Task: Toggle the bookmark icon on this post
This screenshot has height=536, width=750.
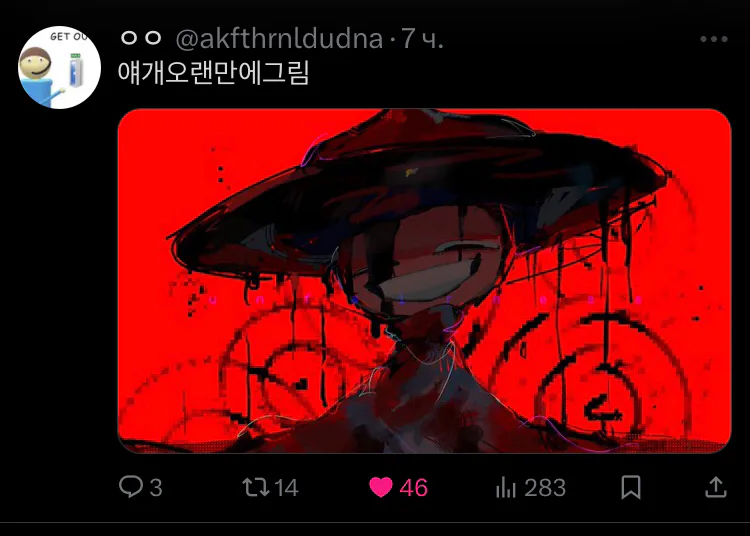Action: coord(630,487)
